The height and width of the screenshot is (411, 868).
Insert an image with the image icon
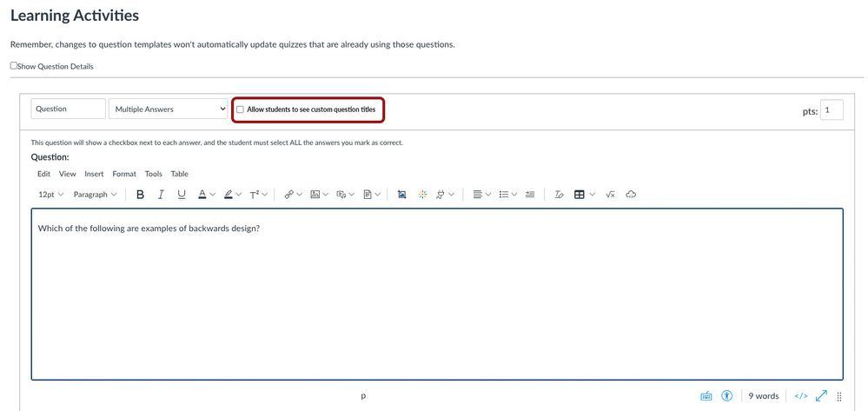click(x=315, y=195)
